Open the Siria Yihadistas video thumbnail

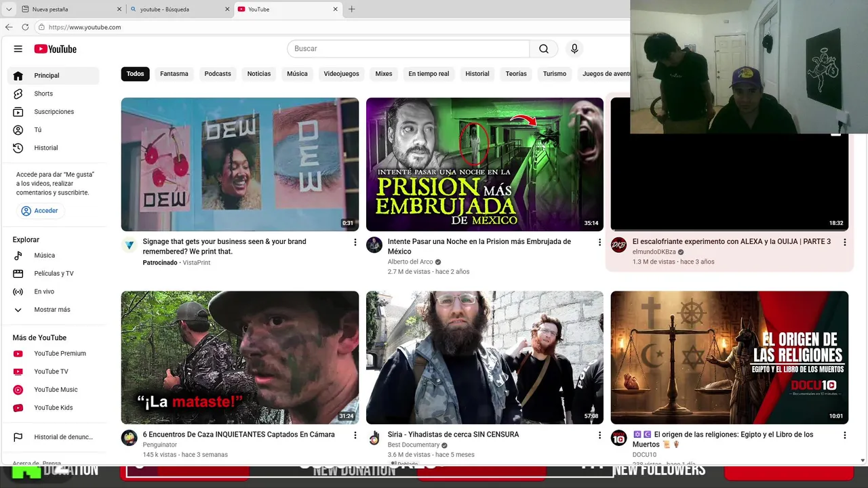coord(485,357)
